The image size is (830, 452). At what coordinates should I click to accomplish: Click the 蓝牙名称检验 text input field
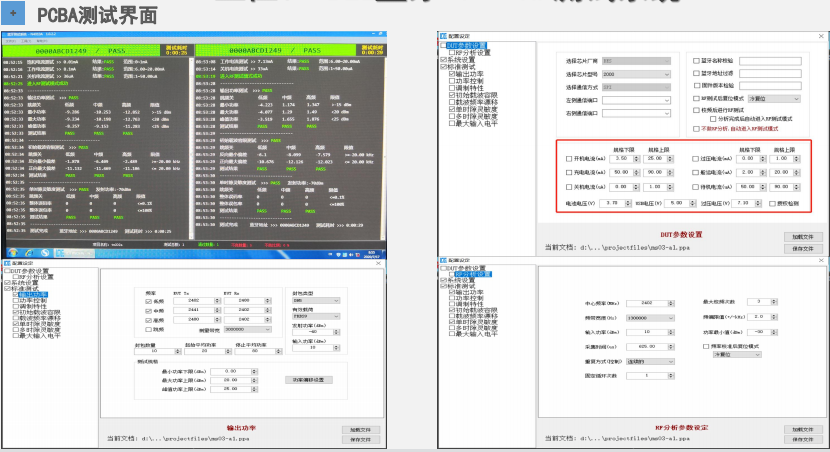tap(770, 61)
